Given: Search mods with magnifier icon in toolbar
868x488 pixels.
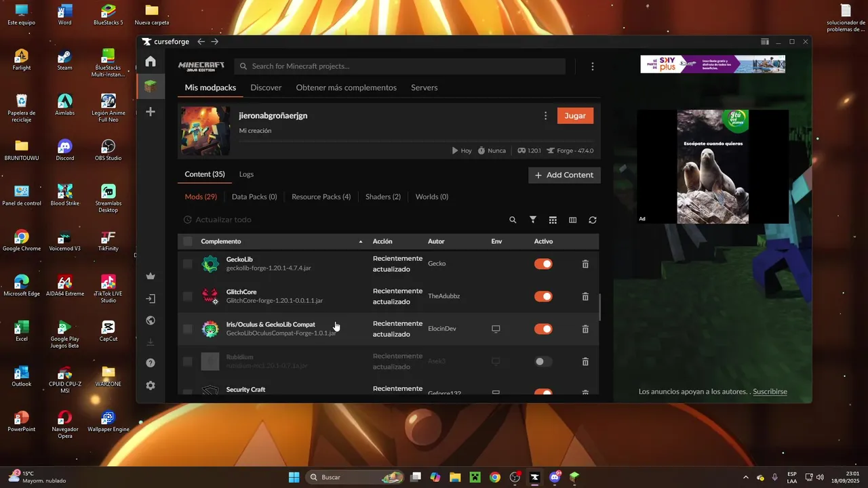Looking at the screenshot, I should [x=513, y=220].
